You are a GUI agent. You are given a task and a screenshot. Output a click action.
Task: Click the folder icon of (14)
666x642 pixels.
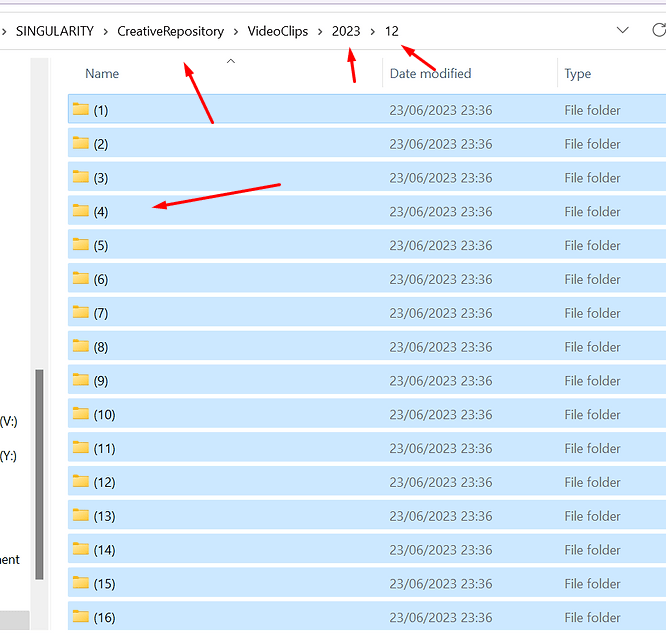click(80, 549)
